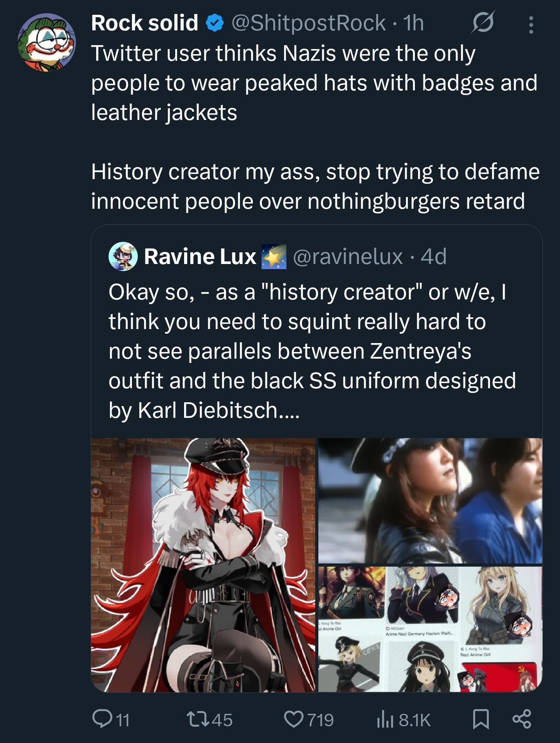
Task: Open the reply comment icon
Action: 101,720
